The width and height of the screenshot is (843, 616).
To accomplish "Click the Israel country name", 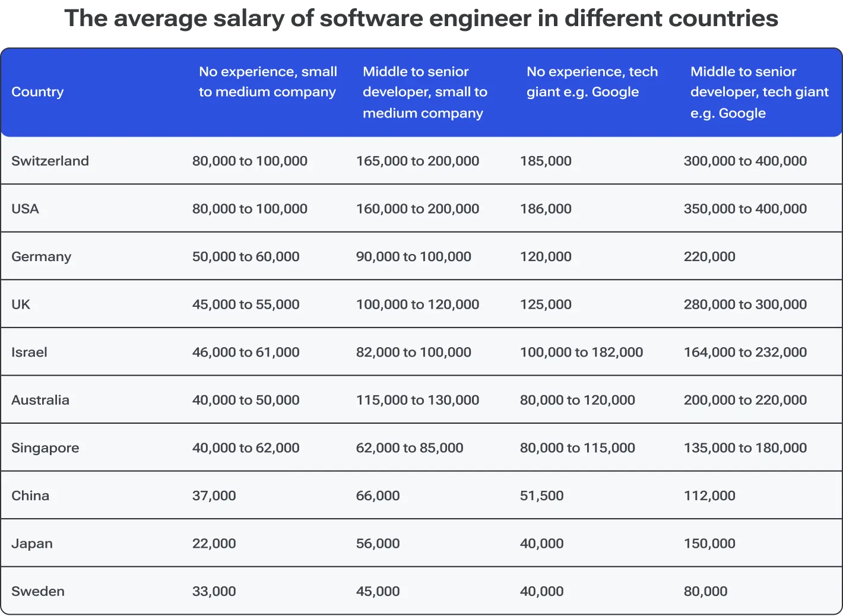I will [x=30, y=352].
